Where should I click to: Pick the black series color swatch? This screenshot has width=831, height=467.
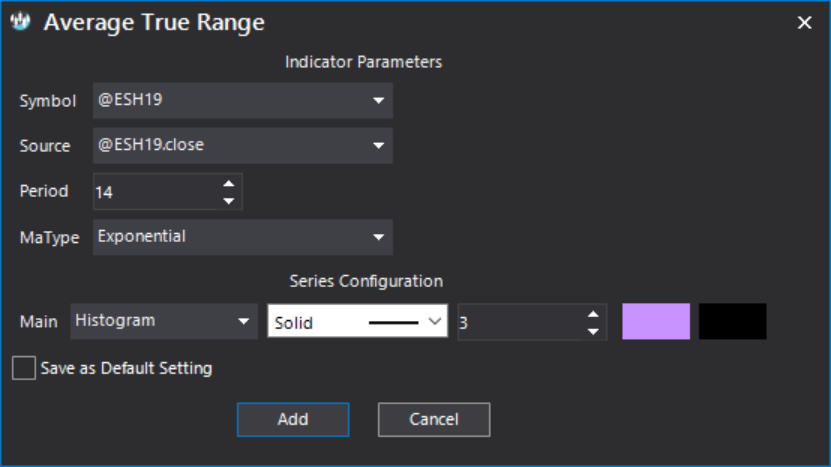[x=732, y=321]
